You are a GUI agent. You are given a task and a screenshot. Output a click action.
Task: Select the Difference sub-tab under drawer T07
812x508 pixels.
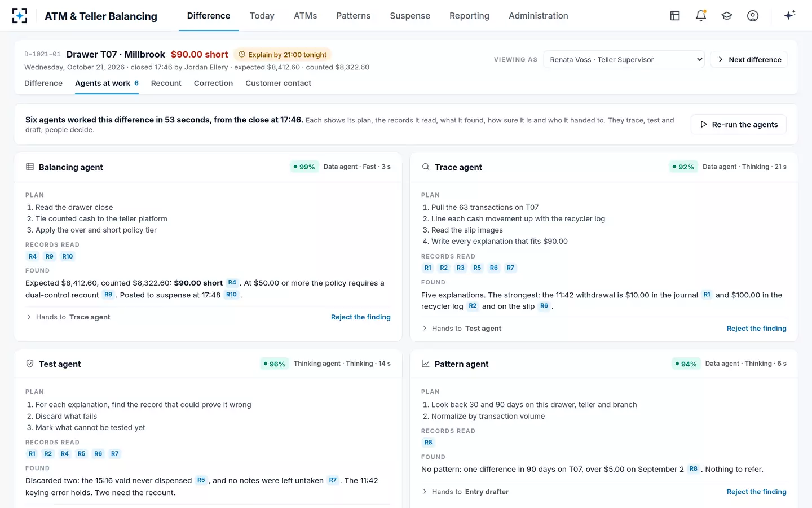click(x=43, y=83)
